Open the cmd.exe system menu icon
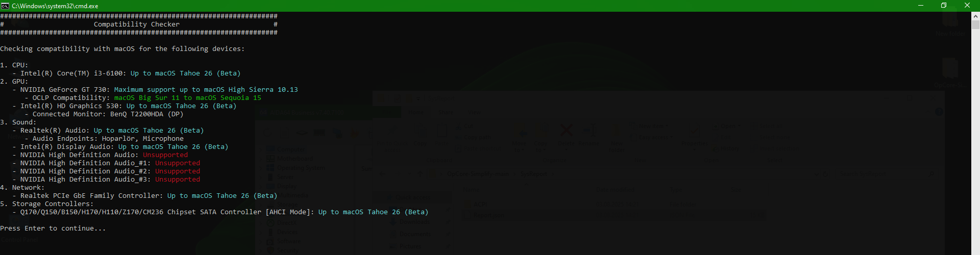 click(x=5, y=6)
